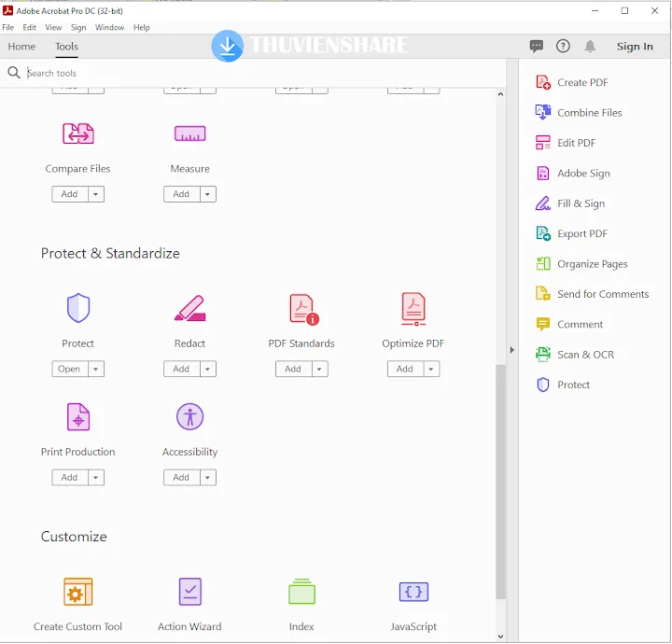Viewport: 672px width, 644px height.
Task: Expand Print Production Add dropdown arrow
Action: click(x=96, y=477)
